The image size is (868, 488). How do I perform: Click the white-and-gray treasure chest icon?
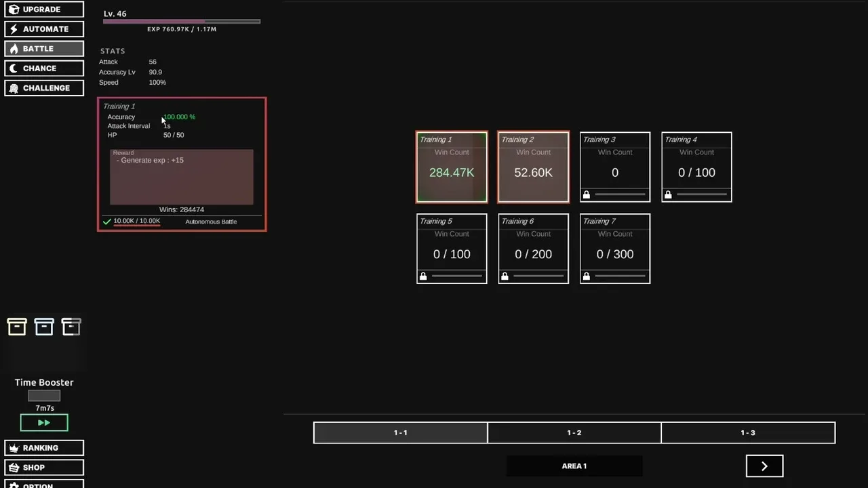[x=71, y=327]
